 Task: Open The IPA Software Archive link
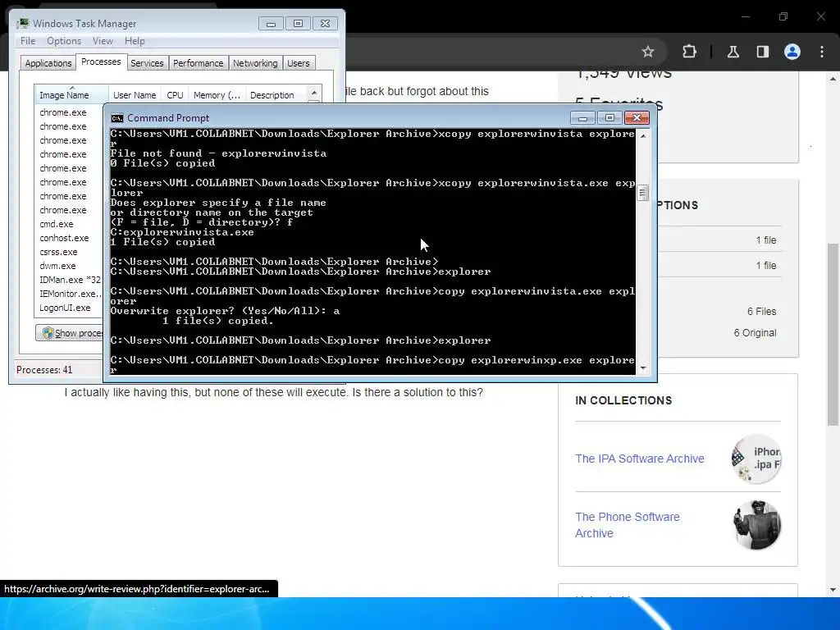click(x=640, y=459)
